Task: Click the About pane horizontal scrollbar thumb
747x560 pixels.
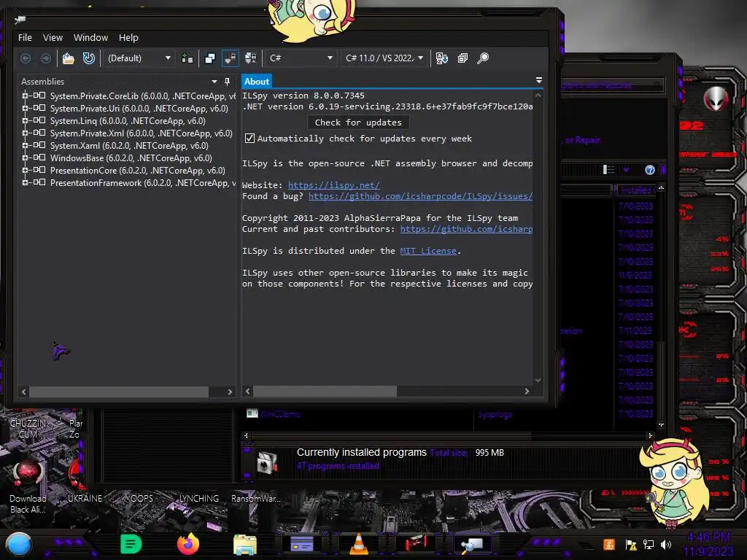Action: click(x=325, y=392)
